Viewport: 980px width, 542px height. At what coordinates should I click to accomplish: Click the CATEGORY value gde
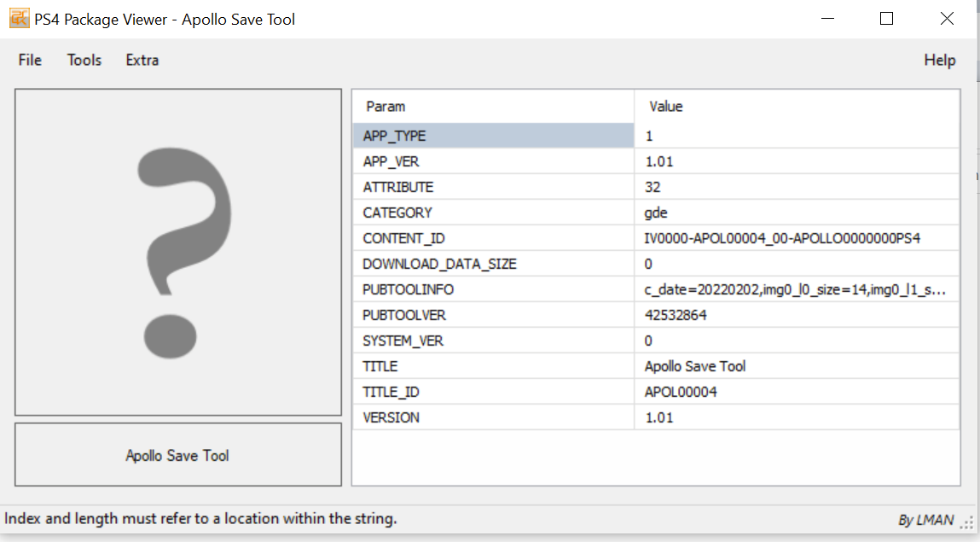pyautogui.click(x=797, y=213)
